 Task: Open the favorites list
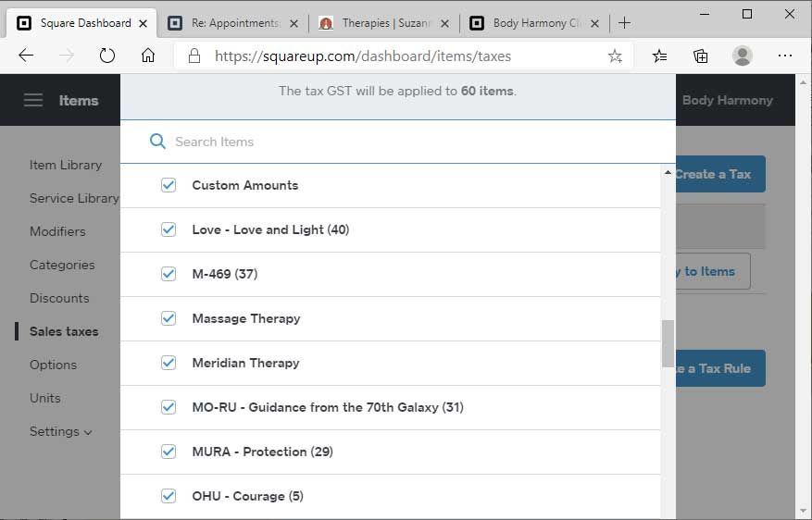click(659, 56)
